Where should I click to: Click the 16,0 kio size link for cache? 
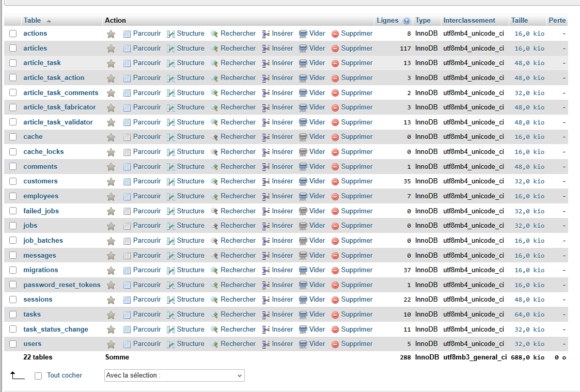[x=529, y=137]
